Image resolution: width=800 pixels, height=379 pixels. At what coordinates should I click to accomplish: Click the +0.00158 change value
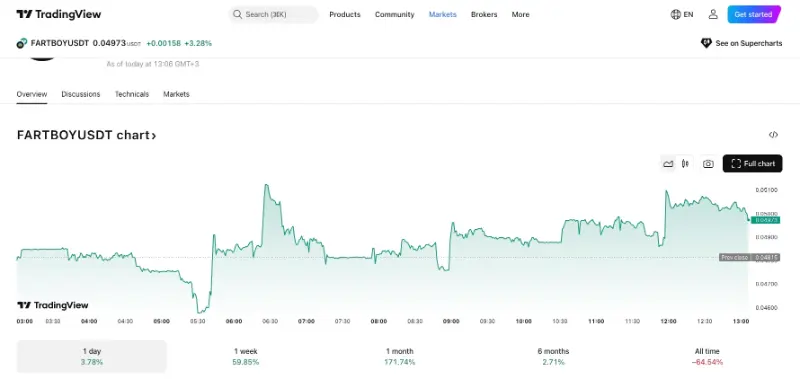pyautogui.click(x=163, y=43)
